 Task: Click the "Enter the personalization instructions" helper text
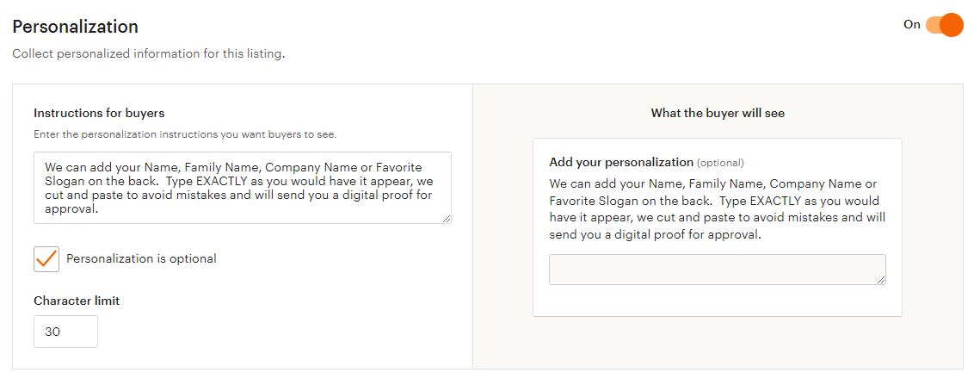[x=185, y=134]
